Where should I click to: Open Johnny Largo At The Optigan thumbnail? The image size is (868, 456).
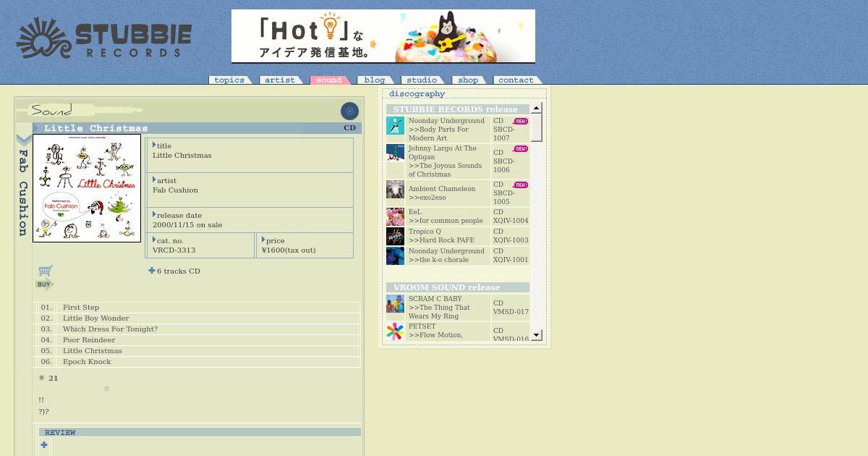pos(395,152)
